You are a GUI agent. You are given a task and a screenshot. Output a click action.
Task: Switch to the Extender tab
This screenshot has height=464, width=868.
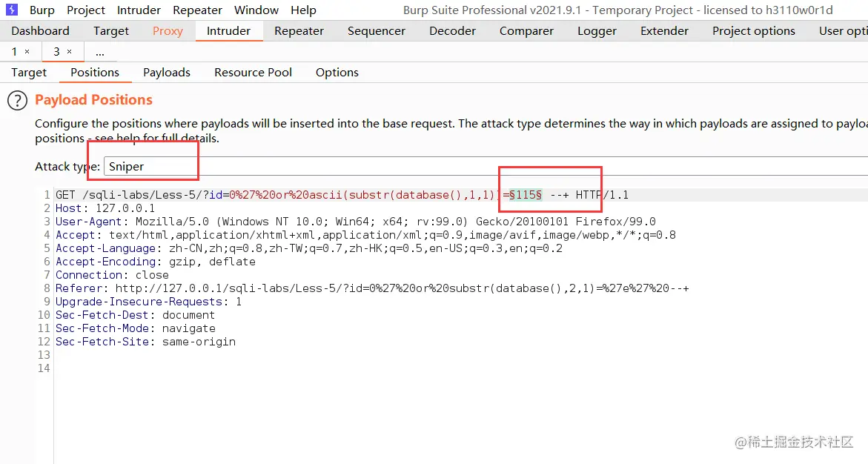point(664,31)
